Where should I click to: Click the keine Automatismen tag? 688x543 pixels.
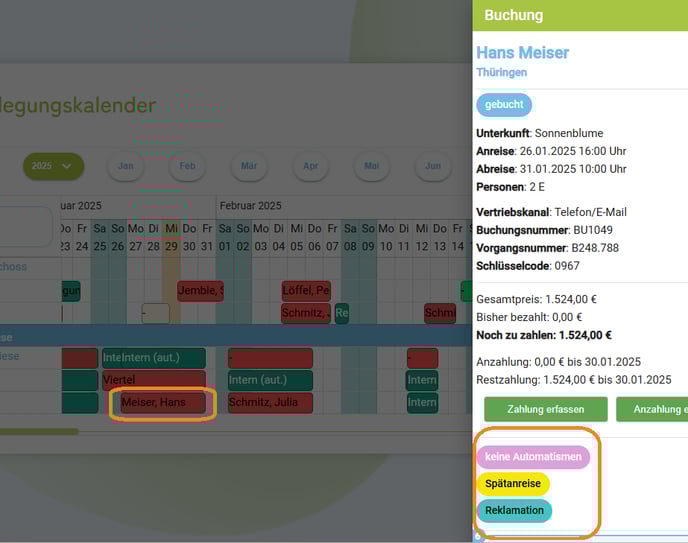tap(533, 457)
